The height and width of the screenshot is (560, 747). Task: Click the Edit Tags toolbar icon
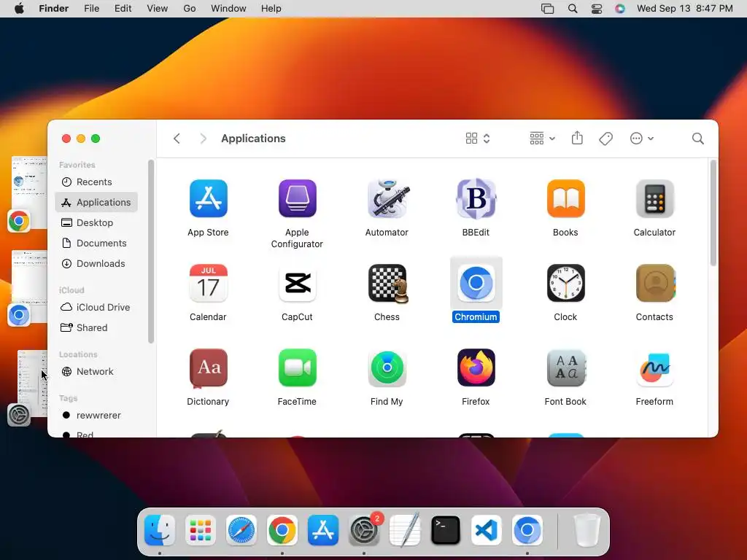click(x=605, y=139)
